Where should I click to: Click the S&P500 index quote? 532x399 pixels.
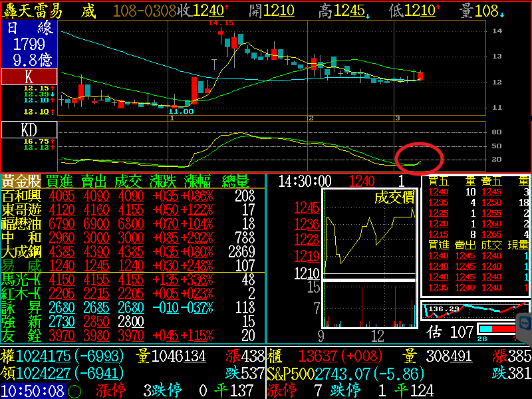(346, 374)
